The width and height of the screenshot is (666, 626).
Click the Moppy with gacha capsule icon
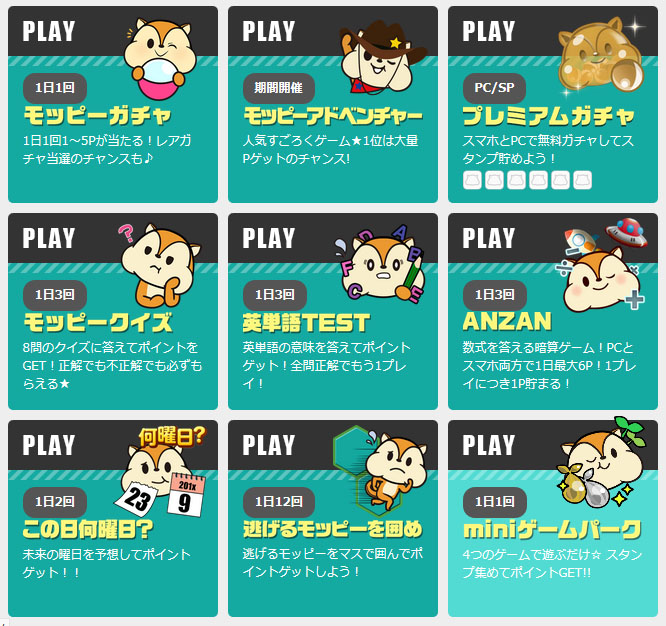161,59
